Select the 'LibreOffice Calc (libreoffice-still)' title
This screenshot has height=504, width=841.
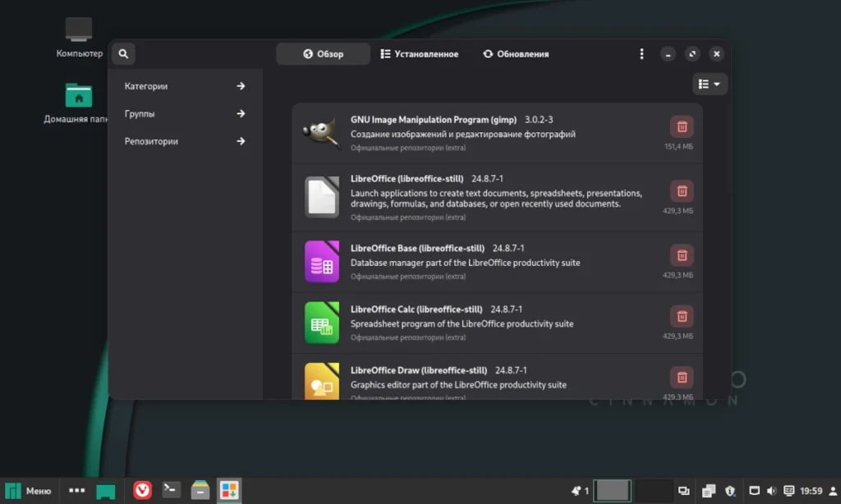416,309
